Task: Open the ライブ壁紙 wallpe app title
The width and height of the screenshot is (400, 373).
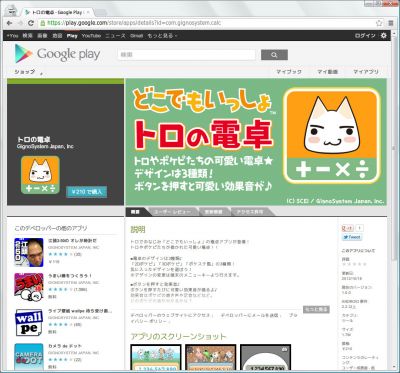Action: pos(80,311)
